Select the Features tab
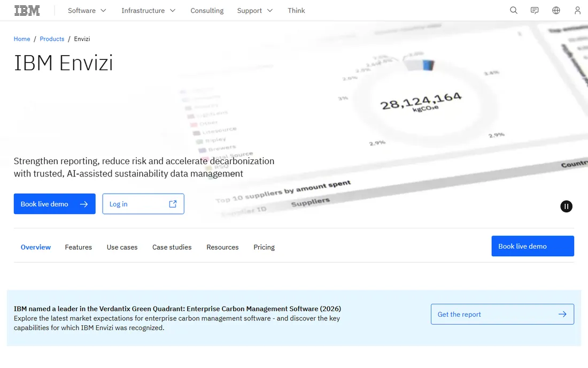Viewport: 588px width, 368px height. tap(79, 247)
